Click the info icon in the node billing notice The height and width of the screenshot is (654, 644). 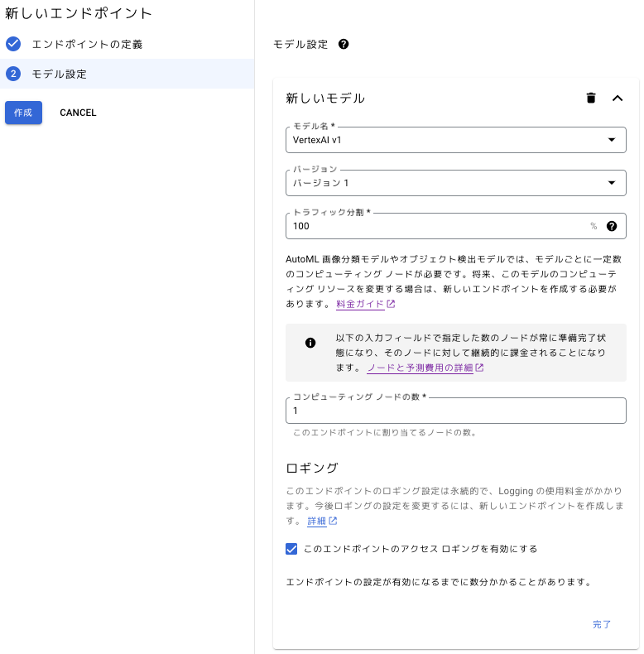(310, 343)
